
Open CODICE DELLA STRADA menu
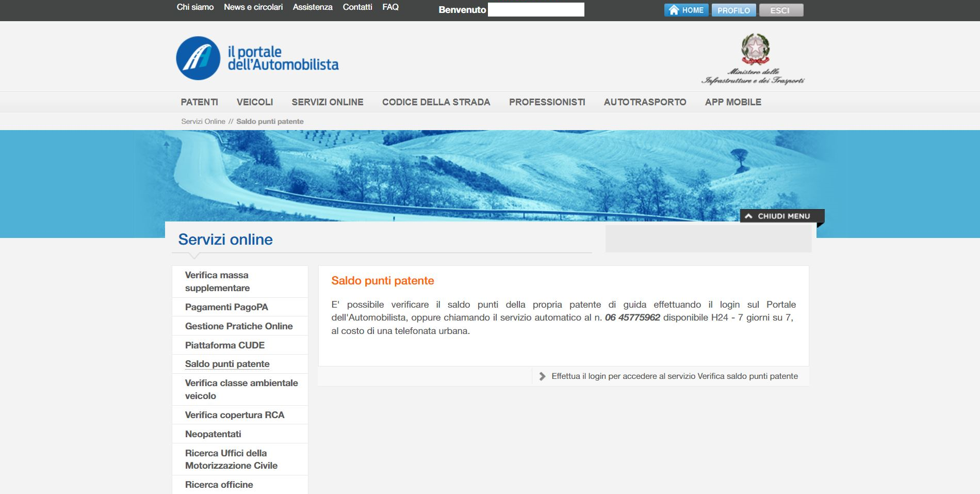coord(436,102)
